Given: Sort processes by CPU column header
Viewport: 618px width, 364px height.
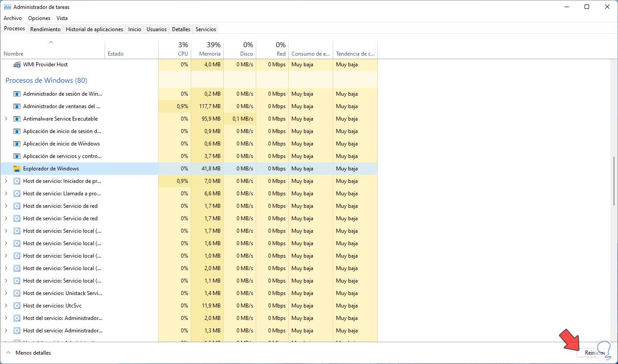Looking at the screenshot, I should coord(175,49).
